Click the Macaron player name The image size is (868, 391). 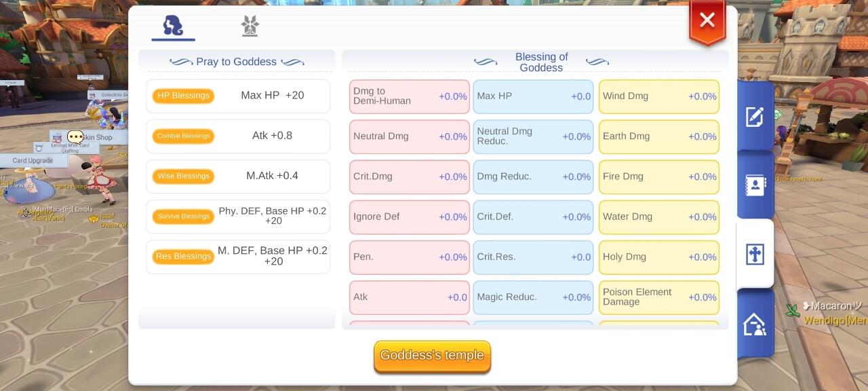point(832,306)
